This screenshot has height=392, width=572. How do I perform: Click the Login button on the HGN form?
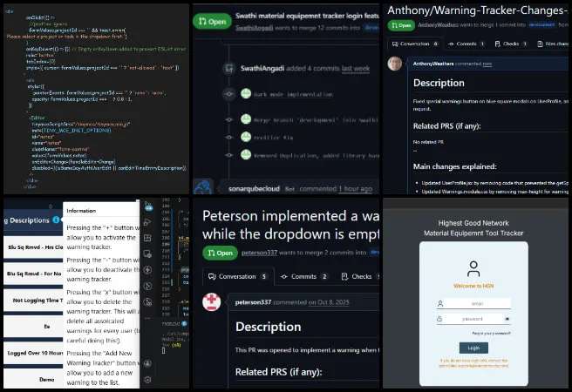[x=473, y=348]
